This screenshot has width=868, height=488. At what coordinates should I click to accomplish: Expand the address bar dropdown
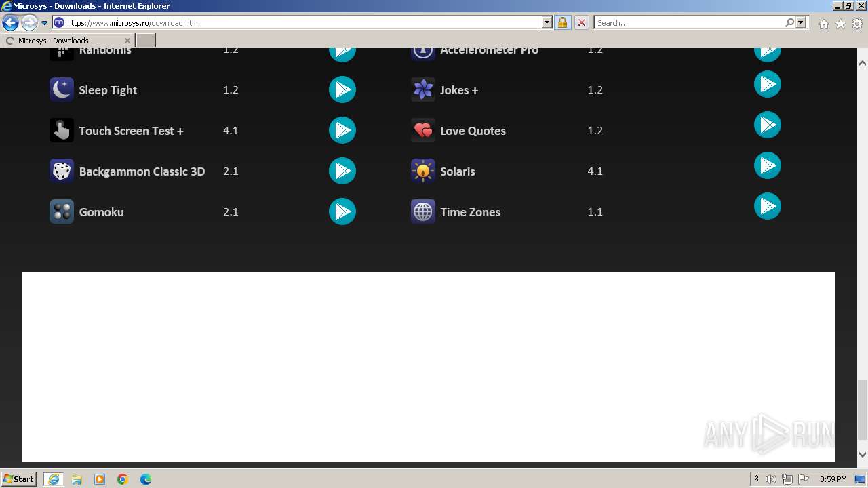pyautogui.click(x=547, y=22)
